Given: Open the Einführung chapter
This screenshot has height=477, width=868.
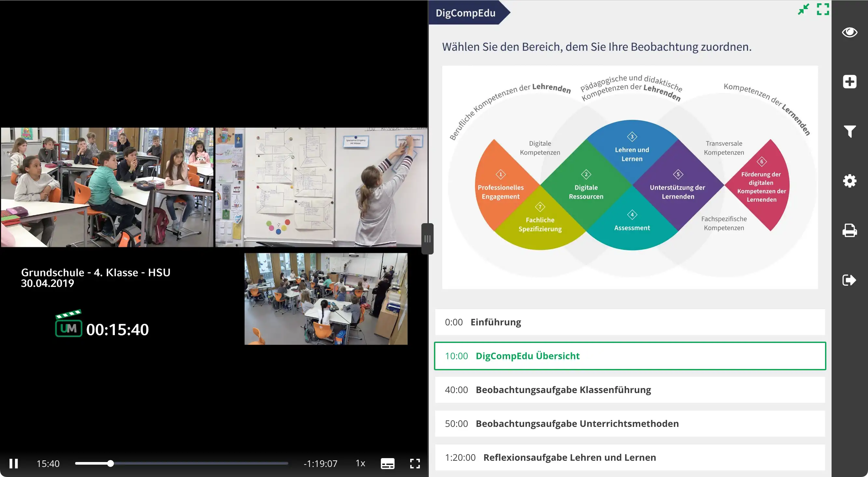Looking at the screenshot, I should point(630,322).
